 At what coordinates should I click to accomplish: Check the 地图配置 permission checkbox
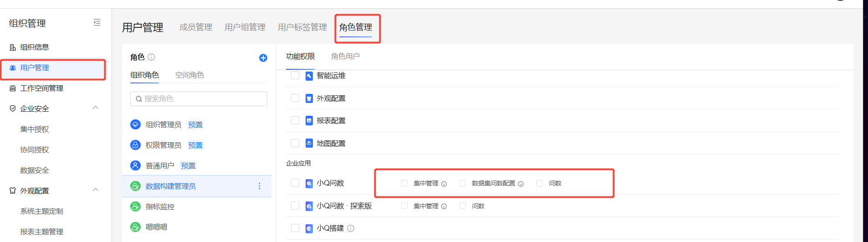(295, 143)
